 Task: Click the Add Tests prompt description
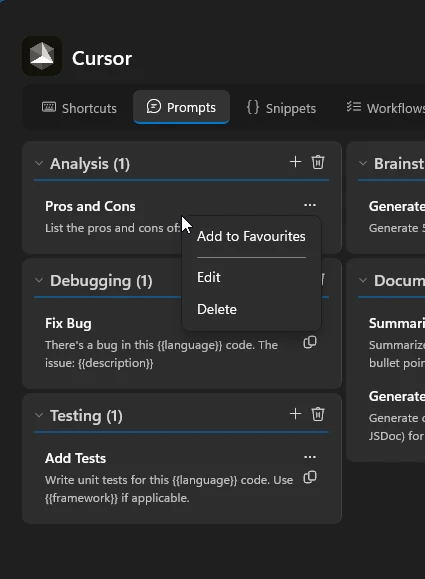[169, 489]
